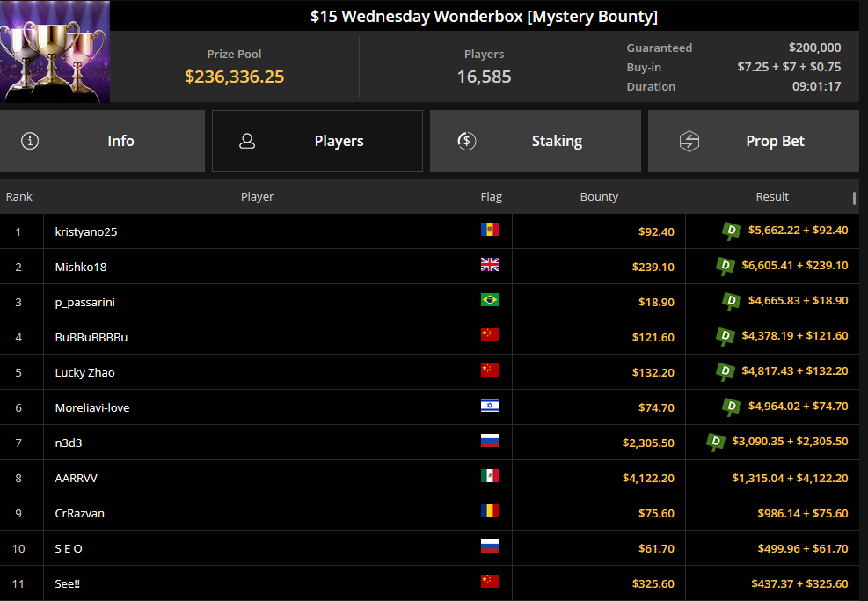This screenshot has height=601, width=868.
Task: Click the players count 16,585
Action: click(484, 77)
